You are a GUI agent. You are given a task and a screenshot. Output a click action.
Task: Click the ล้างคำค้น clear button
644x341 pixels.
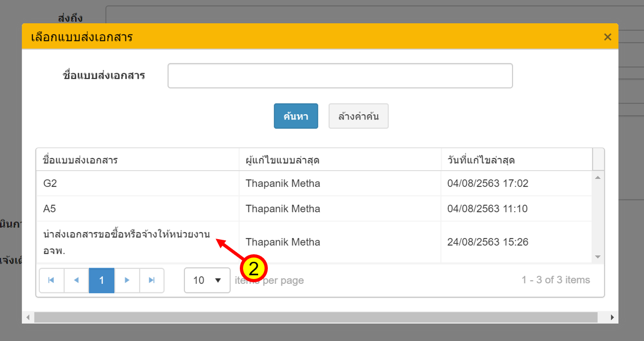click(358, 116)
